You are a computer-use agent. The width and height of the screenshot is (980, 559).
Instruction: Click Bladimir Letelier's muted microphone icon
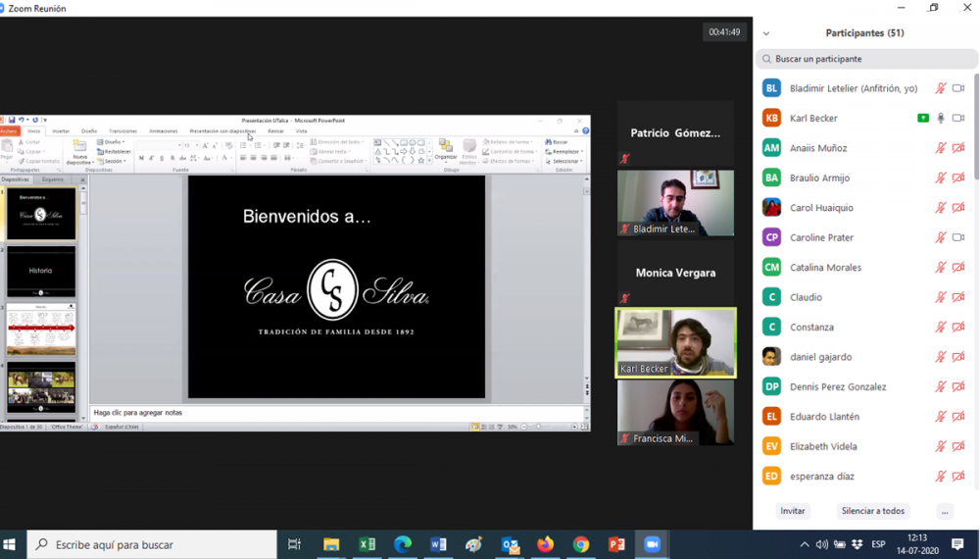point(941,88)
